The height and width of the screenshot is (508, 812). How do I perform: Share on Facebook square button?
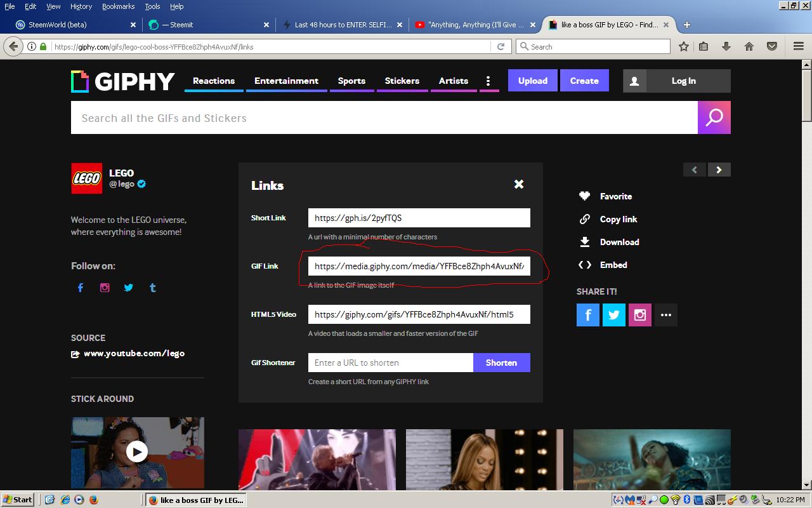(x=588, y=315)
